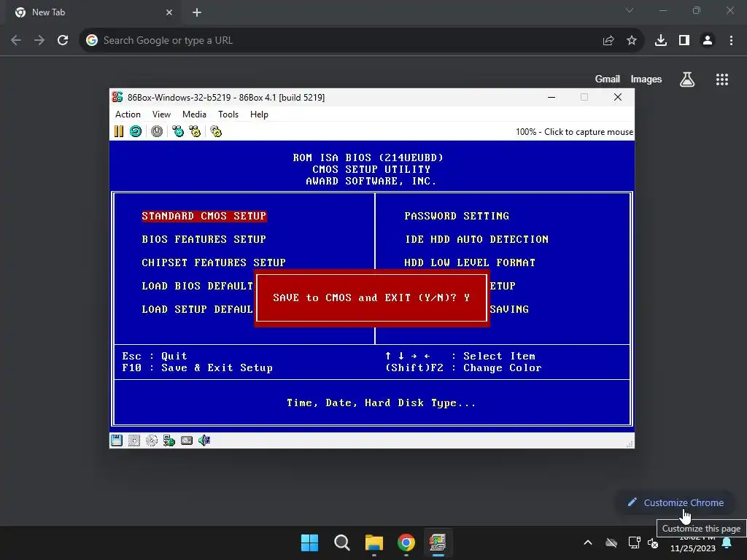Click the grey cartridge status bar icon
Viewport: 747px width, 560px height.
coord(187,440)
